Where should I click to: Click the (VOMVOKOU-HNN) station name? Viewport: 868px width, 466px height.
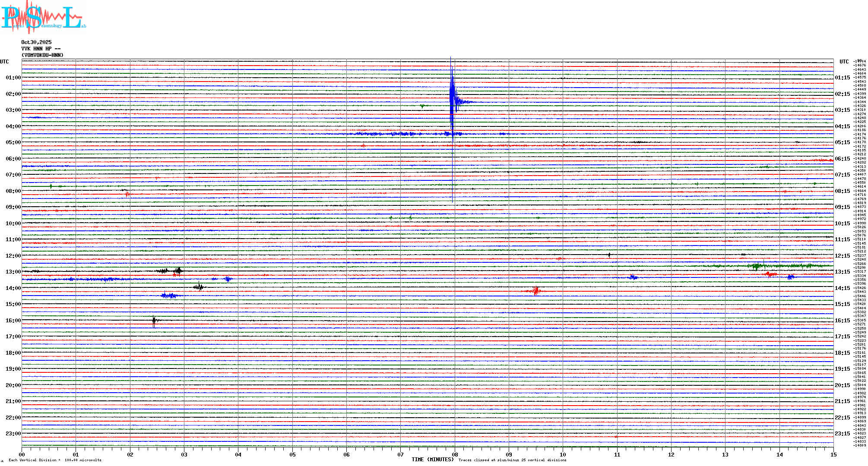[x=42, y=55]
